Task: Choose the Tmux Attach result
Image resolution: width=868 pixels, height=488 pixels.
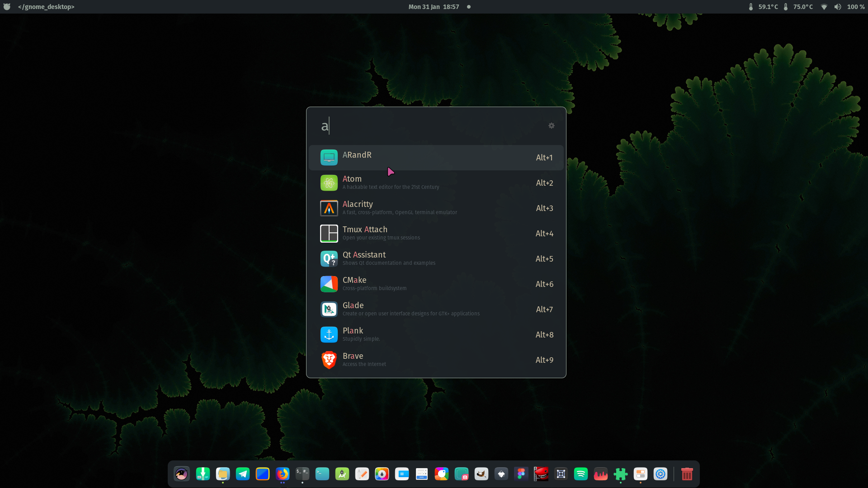Action: pyautogui.click(x=436, y=234)
